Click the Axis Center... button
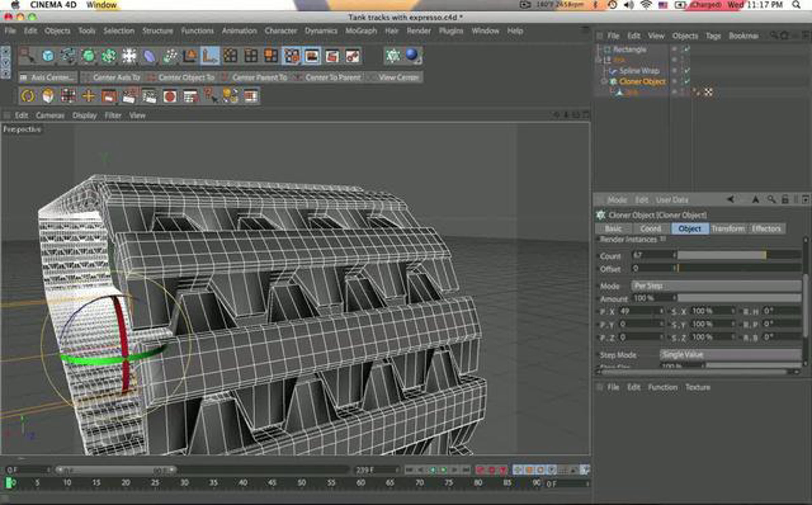This screenshot has width=812, height=505. [x=48, y=77]
